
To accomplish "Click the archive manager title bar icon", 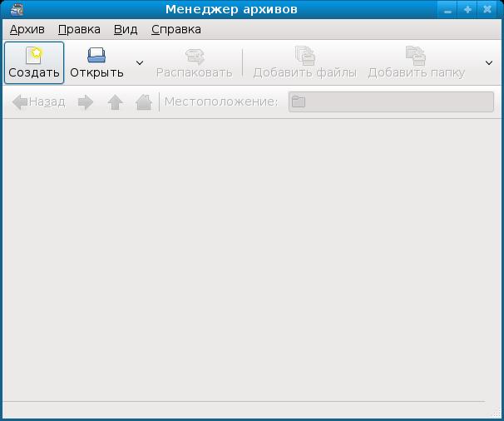I will [17, 9].
